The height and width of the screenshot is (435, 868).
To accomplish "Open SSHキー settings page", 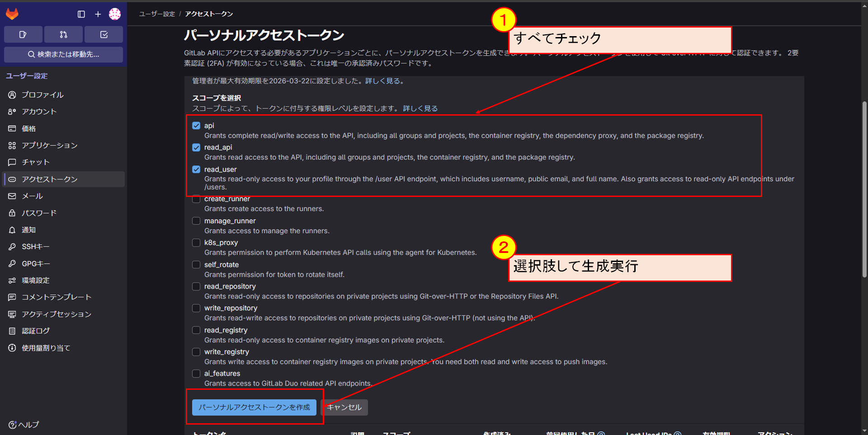I will 64,247.
